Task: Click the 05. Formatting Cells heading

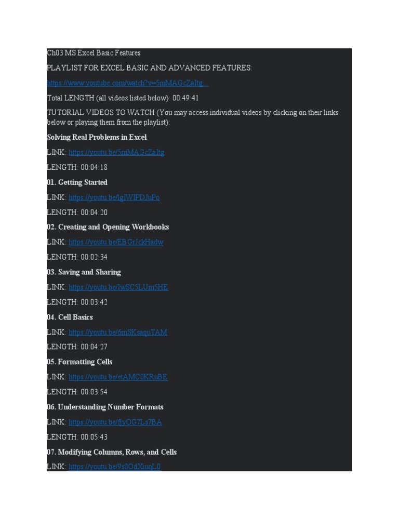Action: 79,362
